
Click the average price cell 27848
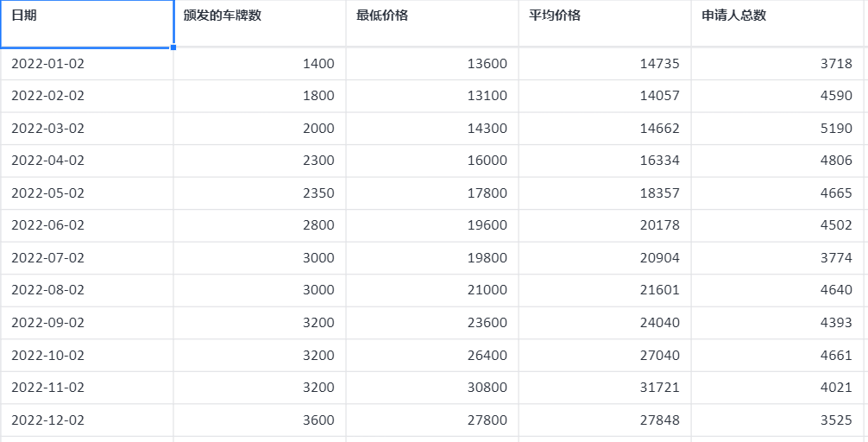click(x=604, y=420)
